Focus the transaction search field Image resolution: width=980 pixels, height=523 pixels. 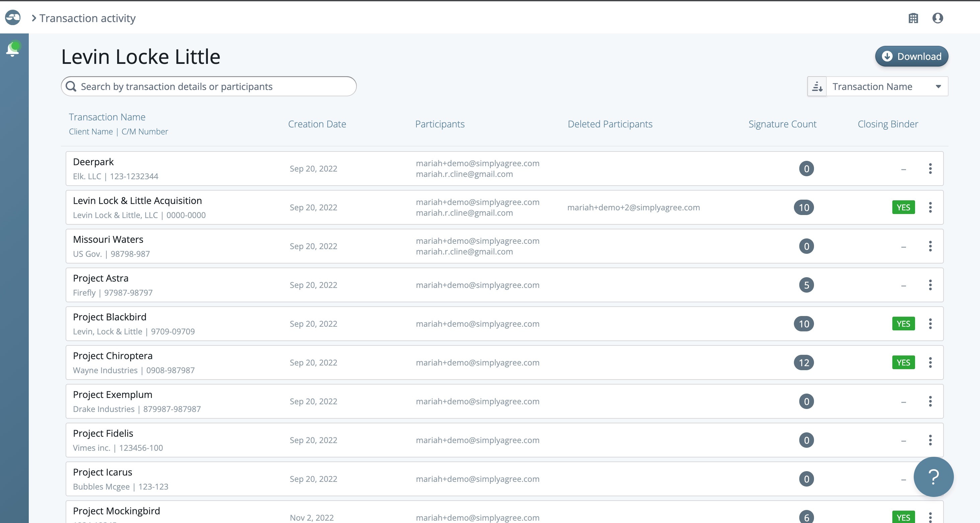click(x=209, y=87)
